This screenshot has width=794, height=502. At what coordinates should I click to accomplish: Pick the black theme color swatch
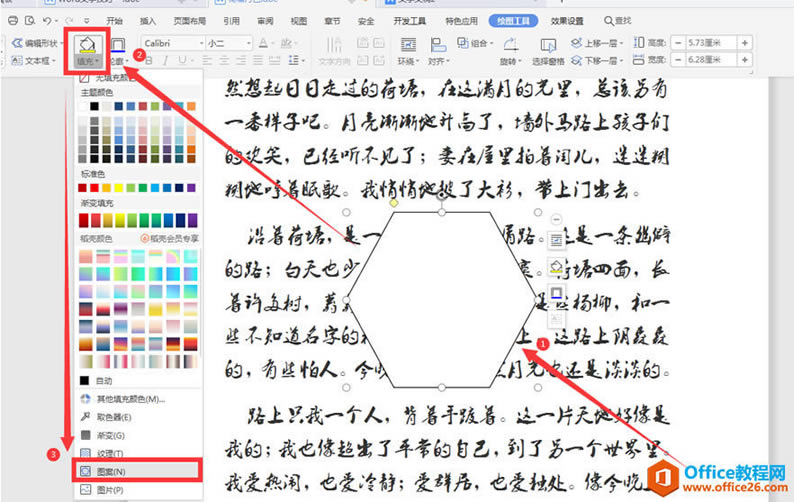pyautogui.click(x=94, y=106)
